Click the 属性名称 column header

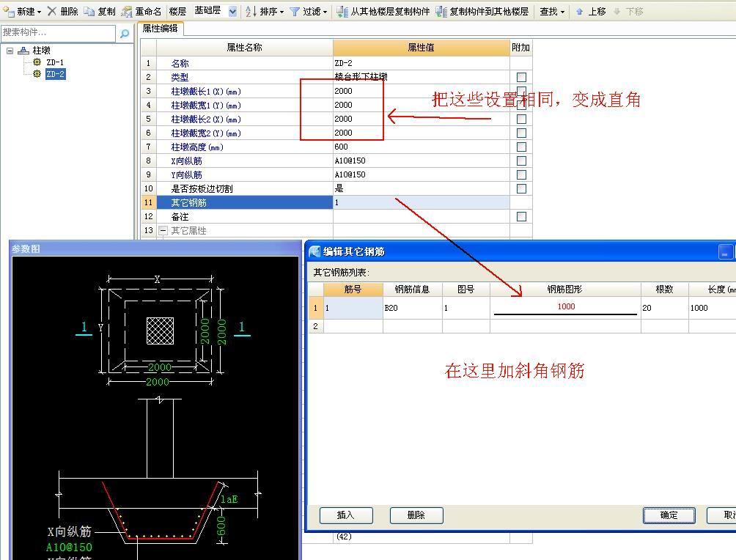[245, 48]
